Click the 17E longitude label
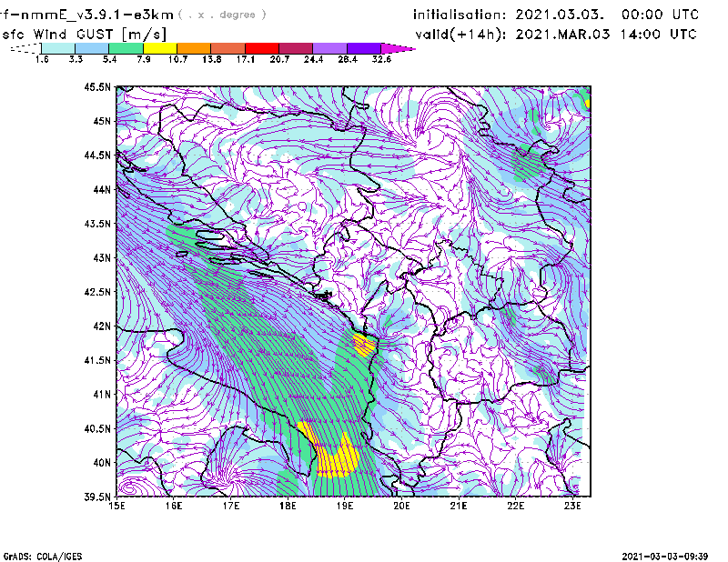Image resolution: width=728 pixels, height=562 pixels. 231,506
